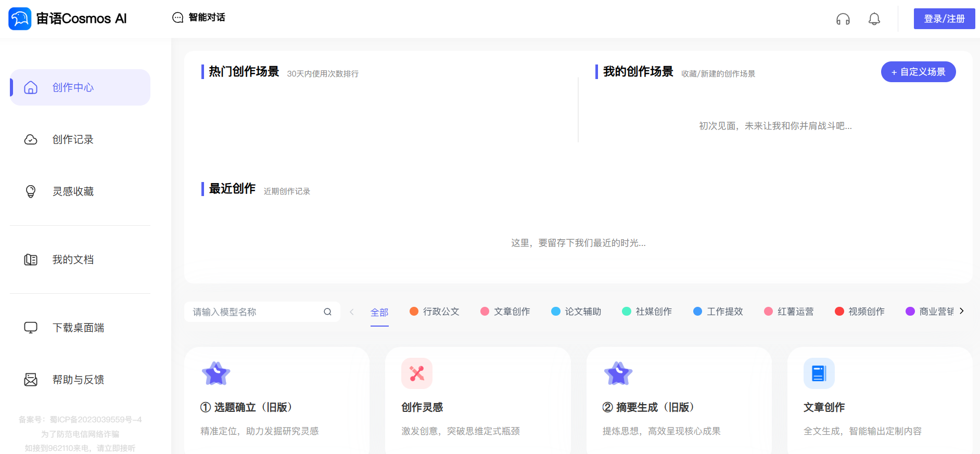
Task: Click the description 激发创意，突破思维定式瓶颈
Action: (461, 431)
